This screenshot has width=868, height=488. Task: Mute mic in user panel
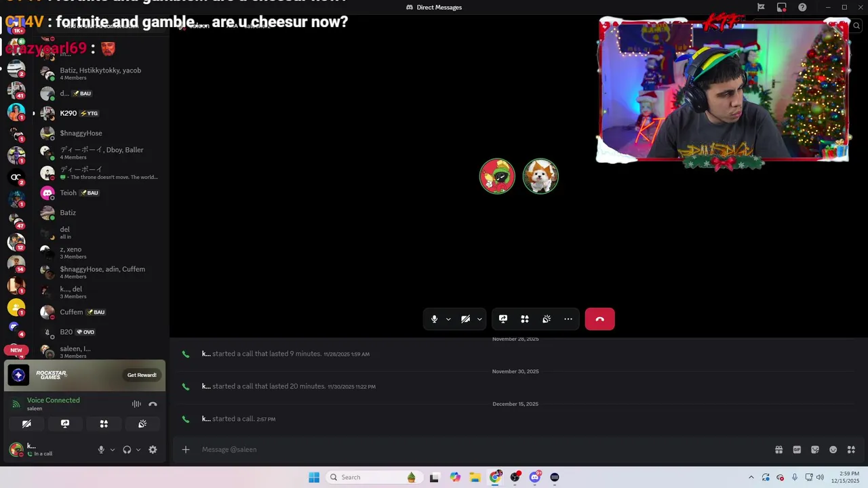101,449
